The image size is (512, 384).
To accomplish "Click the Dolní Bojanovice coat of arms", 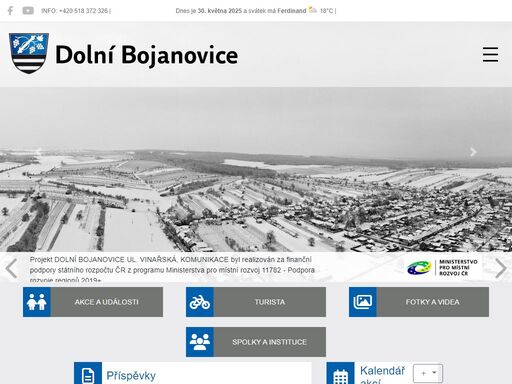I will pos(29,53).
